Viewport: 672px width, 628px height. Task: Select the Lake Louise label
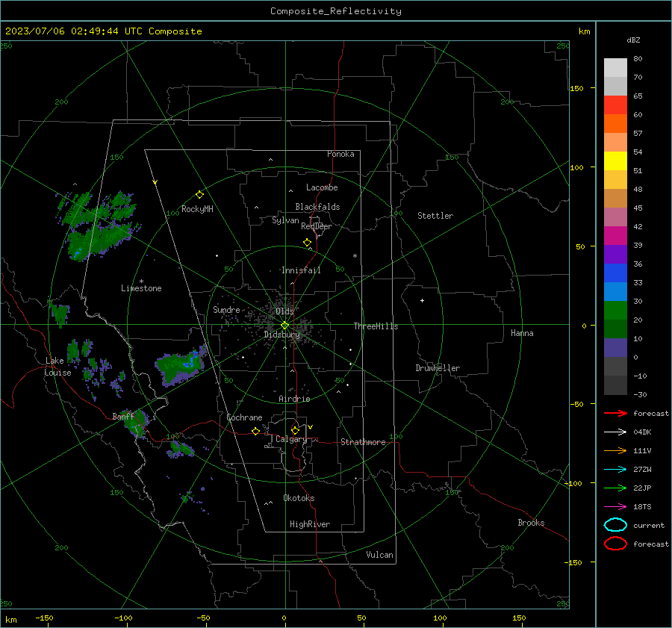click(x=57, y=367)
